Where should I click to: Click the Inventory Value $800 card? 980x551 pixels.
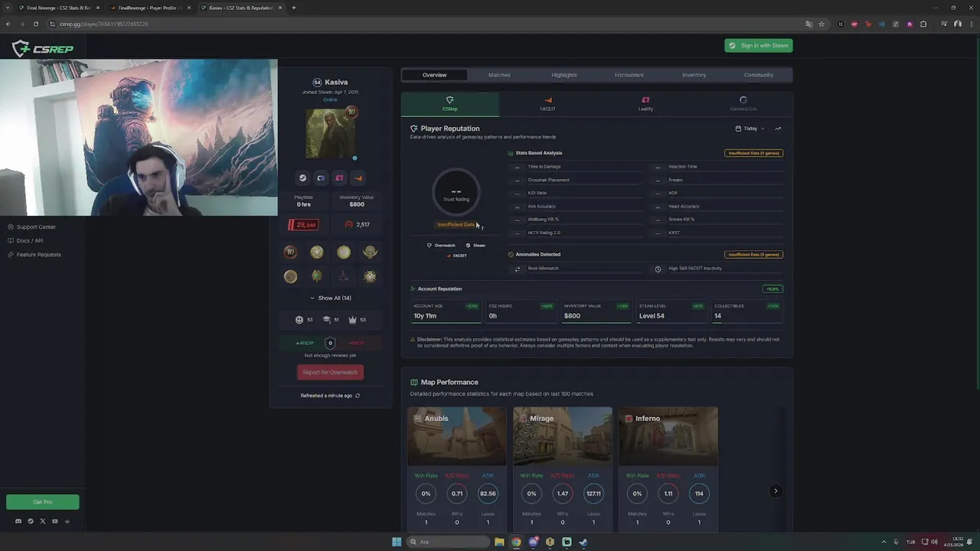click(596, 311)
